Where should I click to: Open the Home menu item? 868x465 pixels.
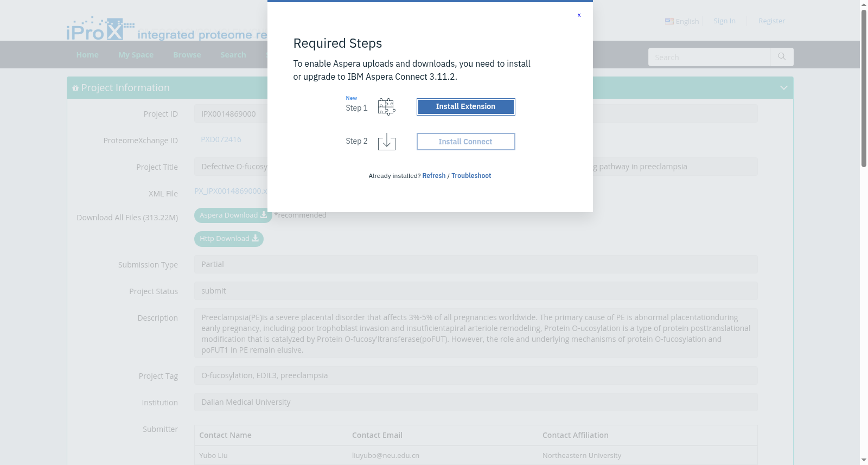(87, 55)
